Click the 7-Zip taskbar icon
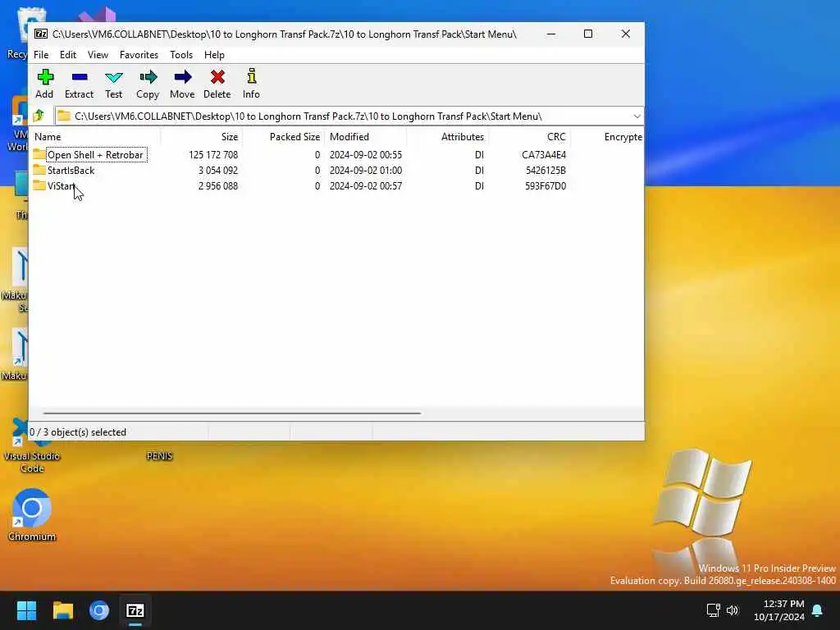Viewport: 840px width, 630px height. 135,610
